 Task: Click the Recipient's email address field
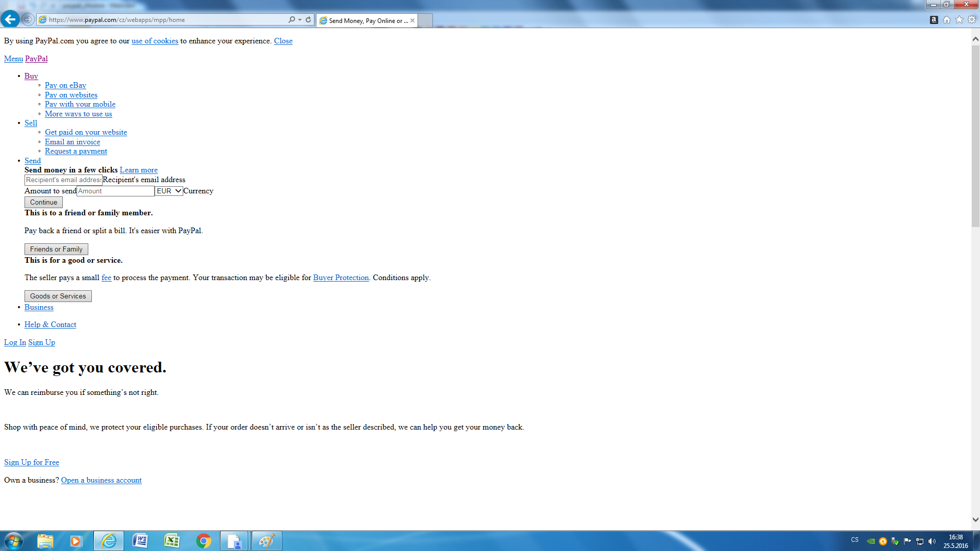[x=63, y=180]
